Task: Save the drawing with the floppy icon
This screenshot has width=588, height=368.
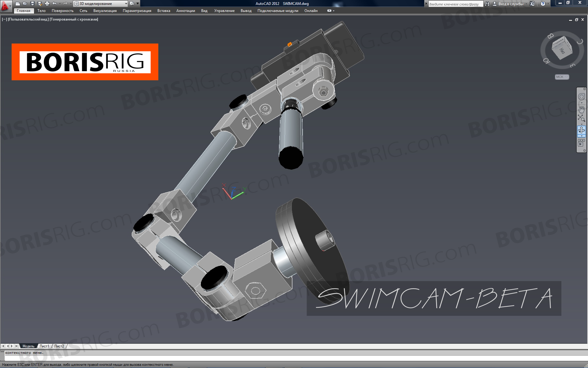Action: 32,4
